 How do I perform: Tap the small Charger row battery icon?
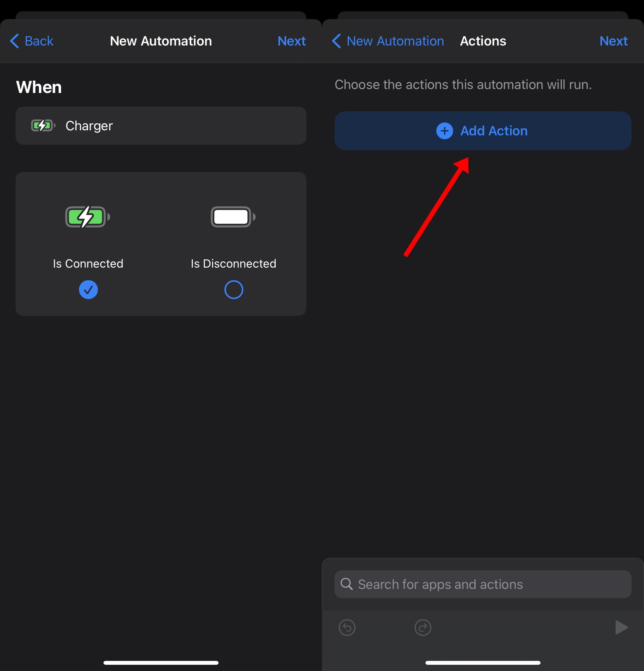pyautogui.click(x=43, y=126)
